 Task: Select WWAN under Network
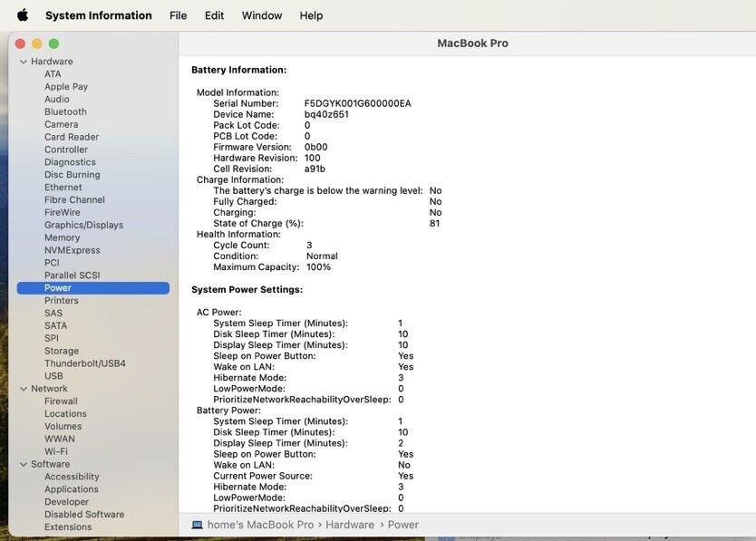[x=59, y=439]
